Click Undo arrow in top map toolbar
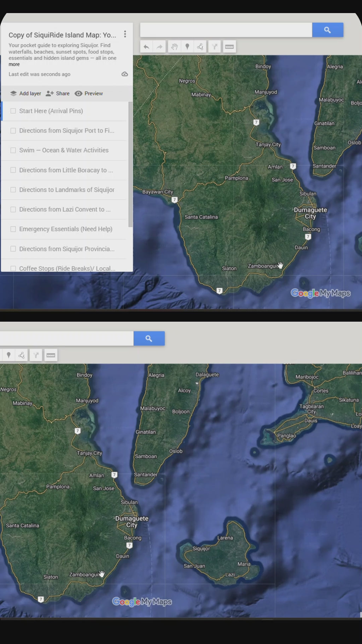The image size is (362, 644). pyautogui.click(x=146, y=47)
